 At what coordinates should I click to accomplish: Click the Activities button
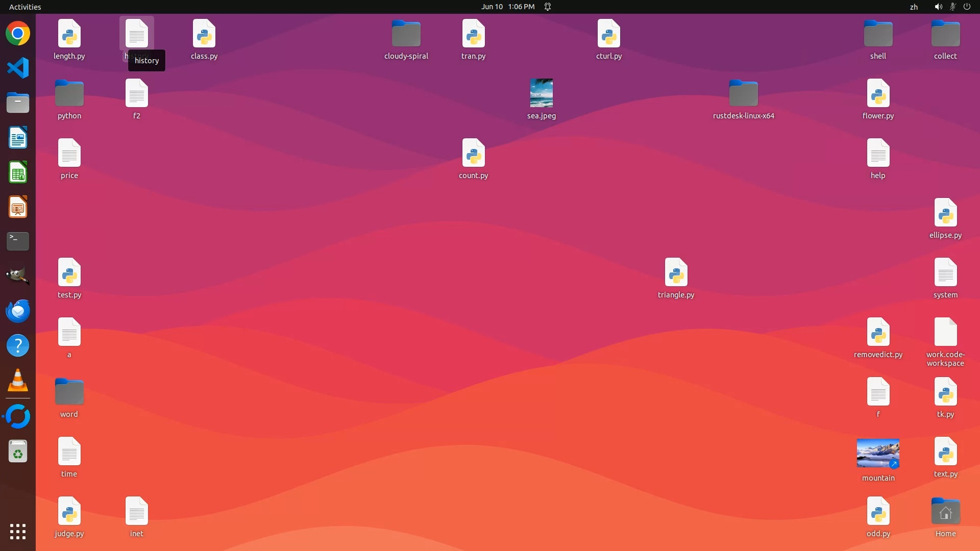tap(25, 7)
